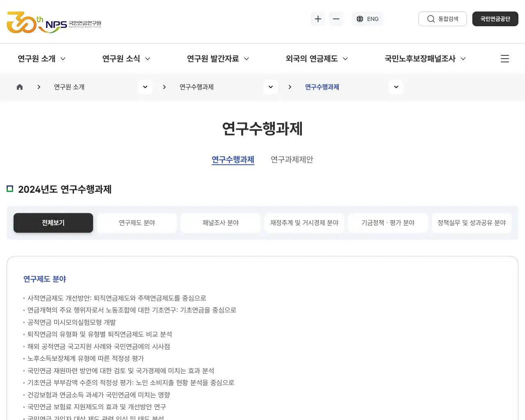525x420 pixels.
Task: Open the hamburger full menu icon
Action: click(505, 59)
